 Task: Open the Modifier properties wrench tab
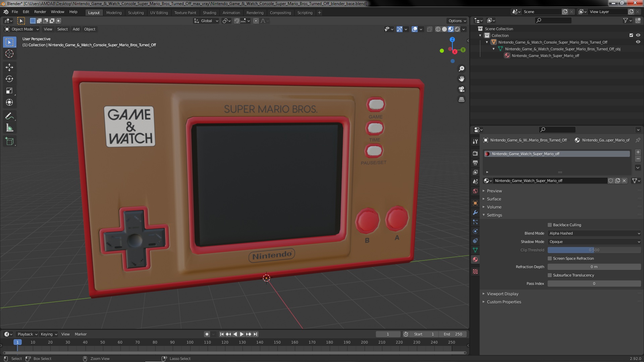475,213
